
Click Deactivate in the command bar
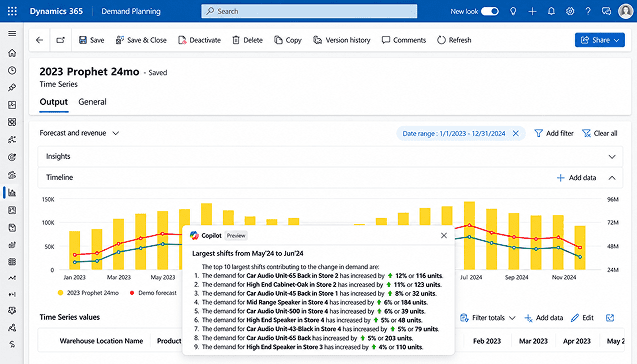pos(199,40)
